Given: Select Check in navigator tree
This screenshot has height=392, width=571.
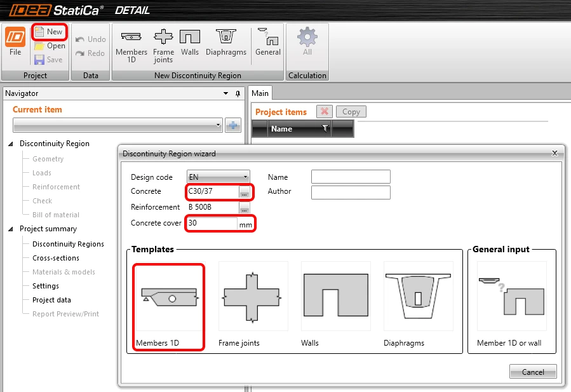Looking at the screenshot, I should click(x=43, y=201).
